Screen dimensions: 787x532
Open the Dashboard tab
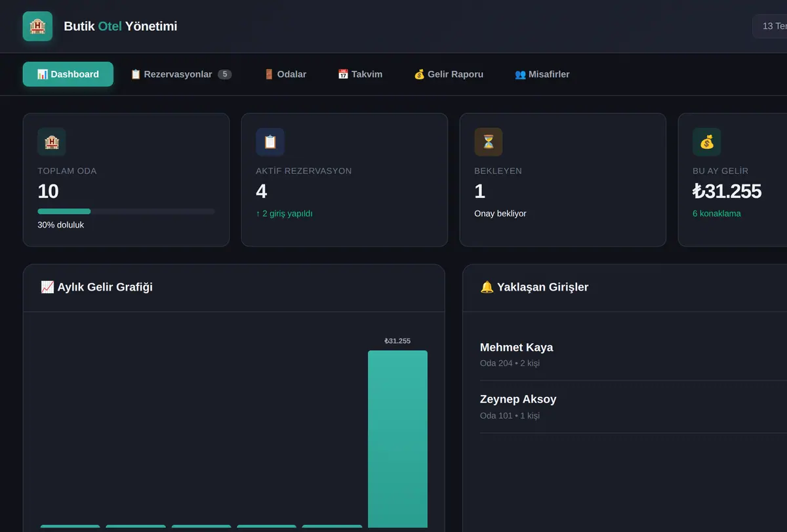[x=68, y=74]
